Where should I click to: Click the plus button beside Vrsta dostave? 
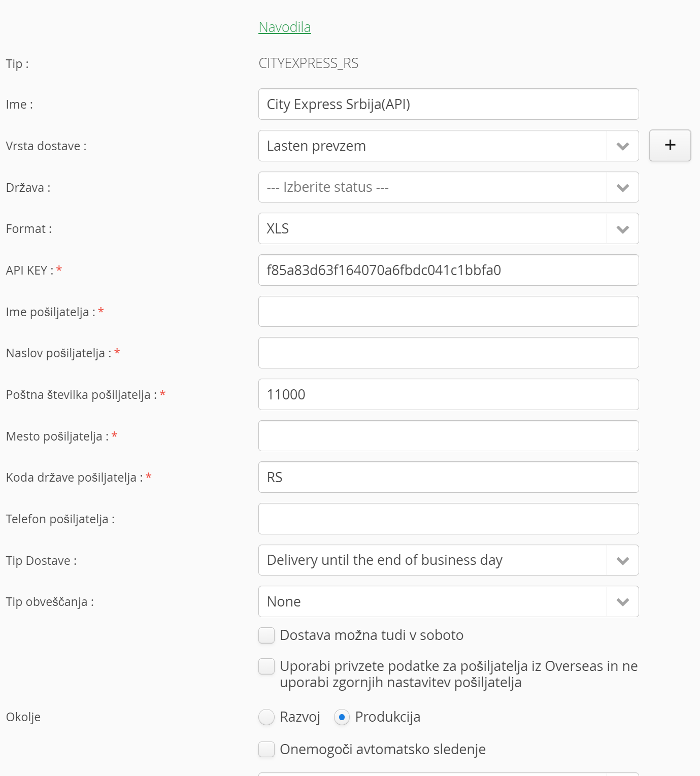(670, 146)
